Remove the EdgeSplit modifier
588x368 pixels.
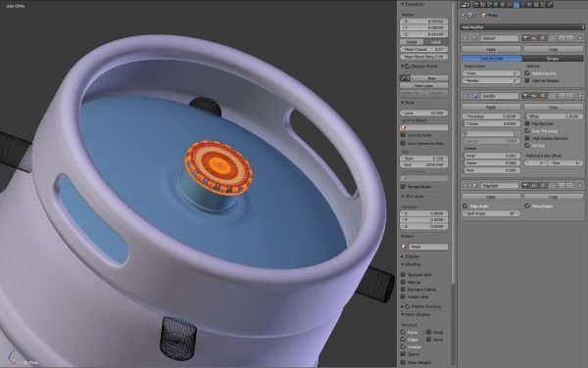click(580, 185)
